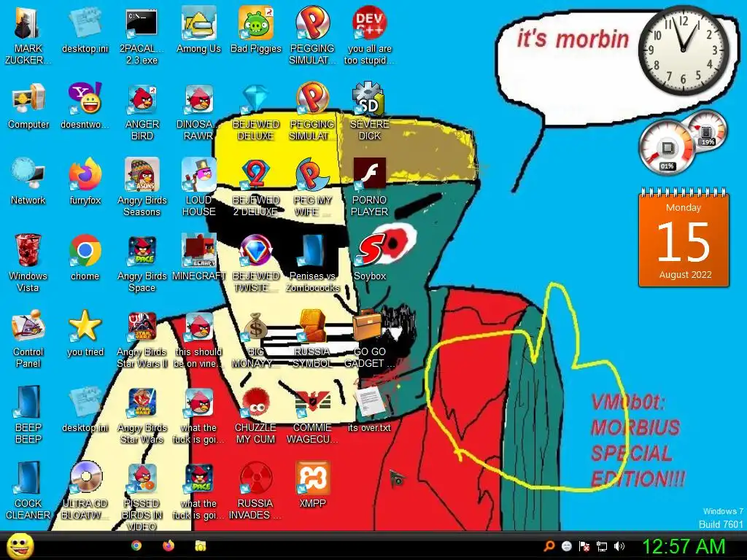Viewport: 747px width, 560px height.
Task: Click the 12:57 AM taskbar clock
Action: [684, 546]
